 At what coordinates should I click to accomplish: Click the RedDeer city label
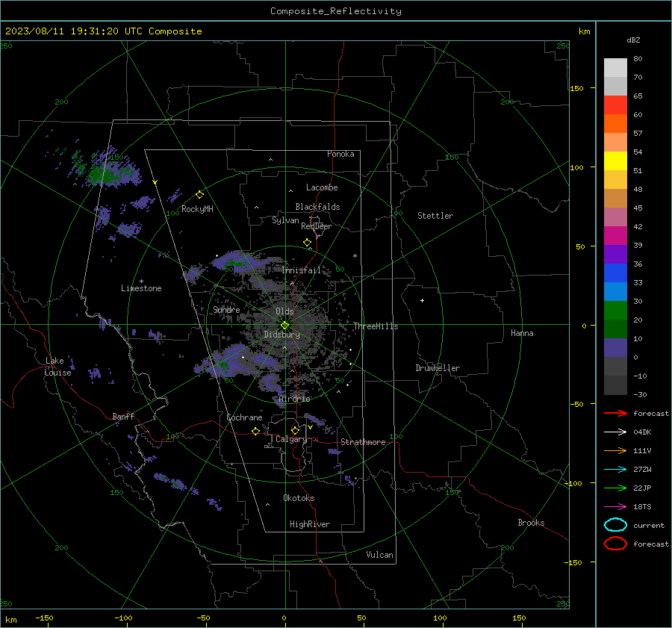pyautogui.click(x=317, y=226)
